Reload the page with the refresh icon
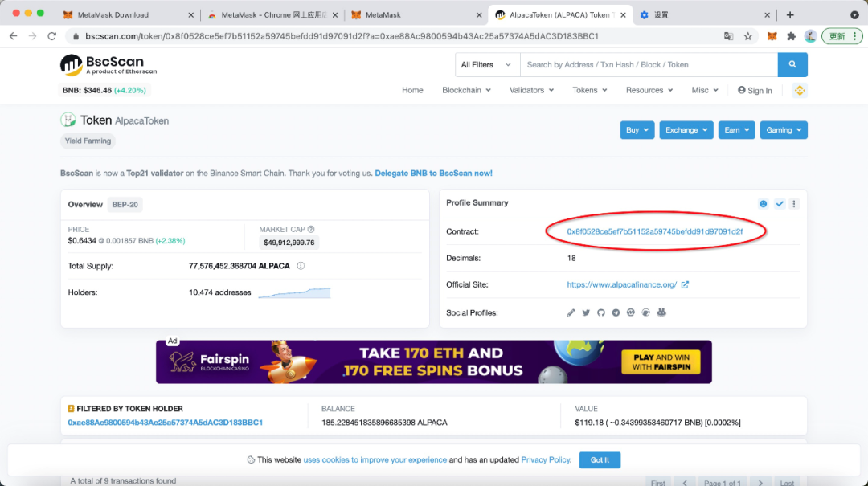Screen dimensions: 868x486 click(x=51, y=36)
